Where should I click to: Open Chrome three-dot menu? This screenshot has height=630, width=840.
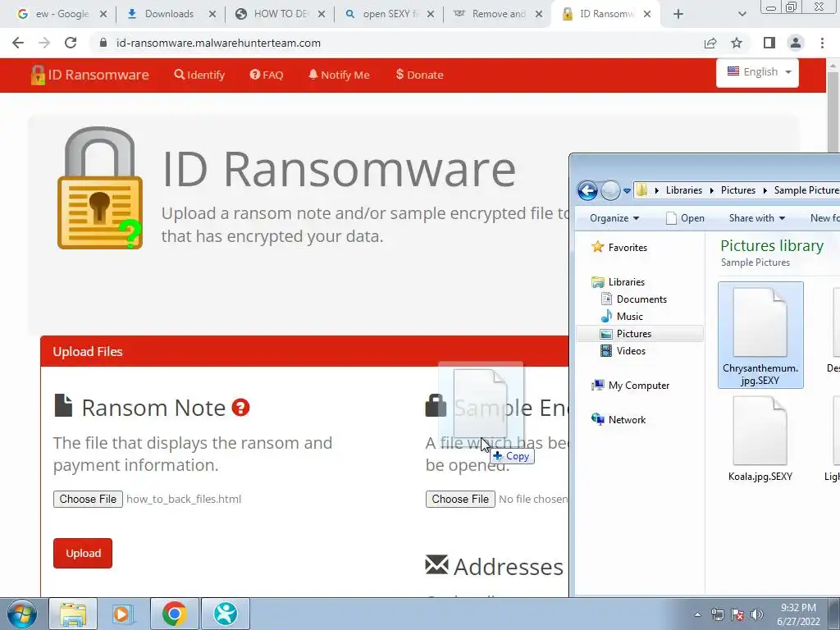[822, 43]
